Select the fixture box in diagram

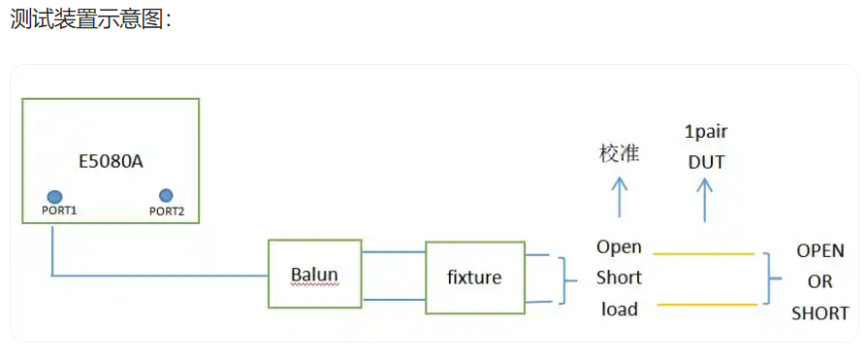tap(475, 277)
